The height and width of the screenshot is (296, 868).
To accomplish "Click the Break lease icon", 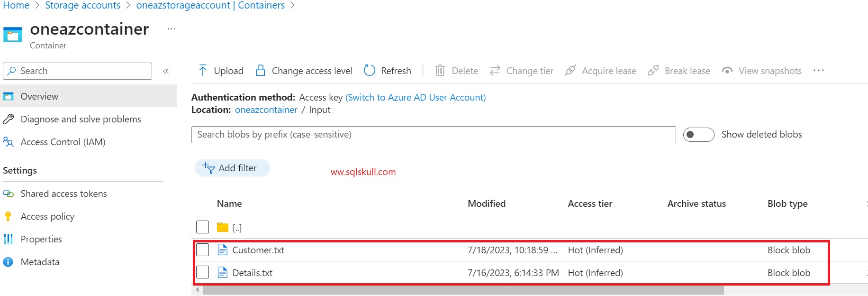I will 653,71.
